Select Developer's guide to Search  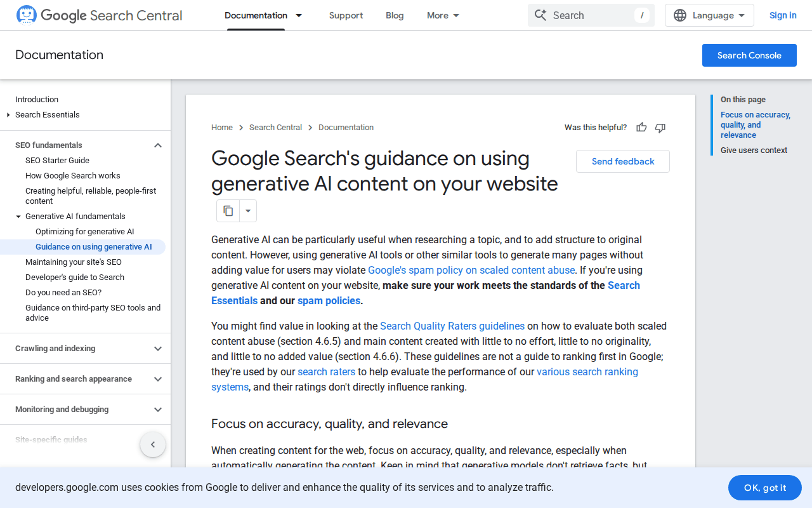pos(75,277)
